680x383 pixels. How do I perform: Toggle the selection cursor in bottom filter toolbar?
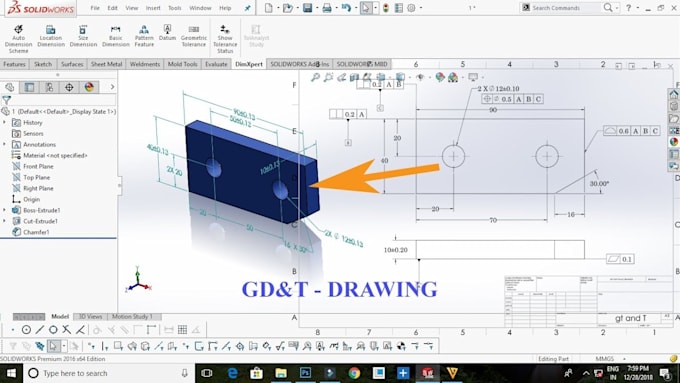(x=53, y=346)
